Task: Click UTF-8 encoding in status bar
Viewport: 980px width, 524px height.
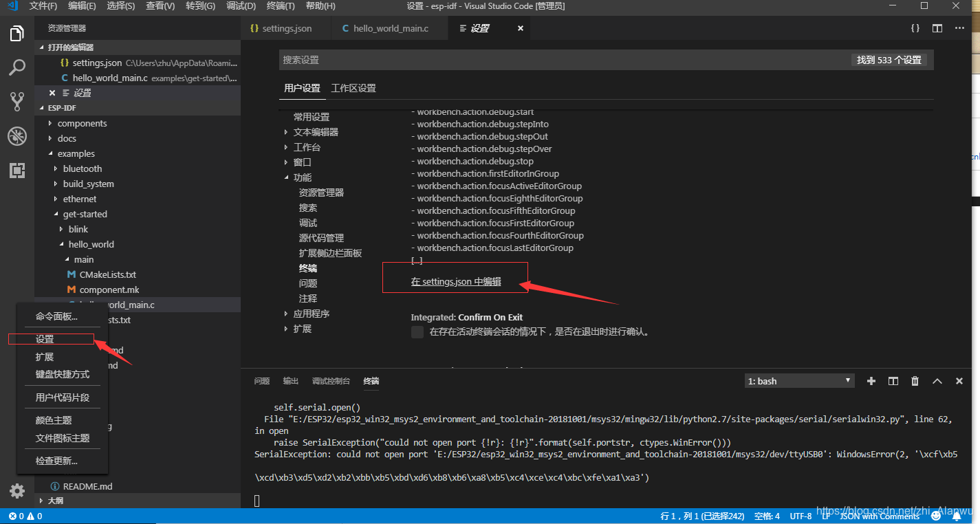Action: [x=801, y=516]
